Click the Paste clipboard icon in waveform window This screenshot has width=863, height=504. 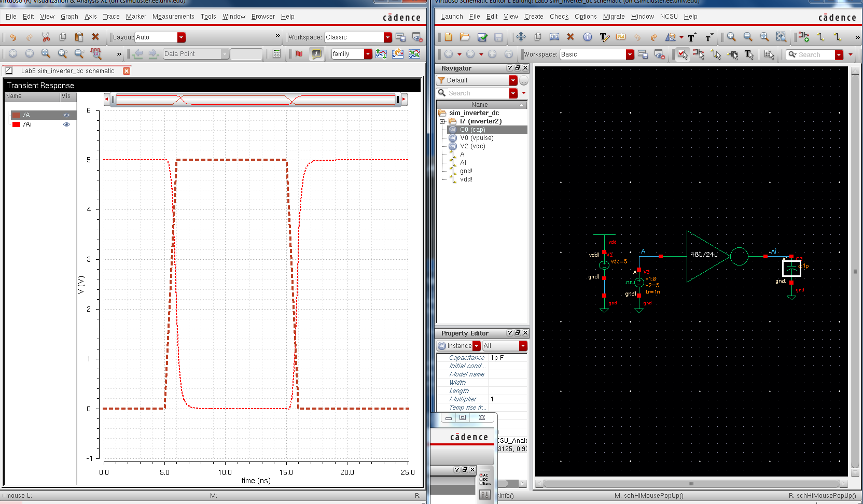(x=79, y=37)
